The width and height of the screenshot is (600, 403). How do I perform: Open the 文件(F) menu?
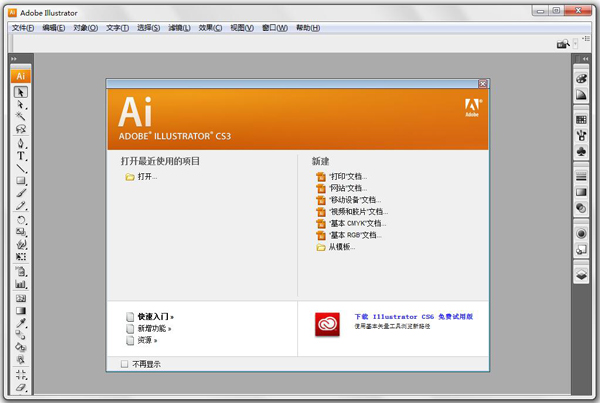pyautogui.click(x=23, y=28)
